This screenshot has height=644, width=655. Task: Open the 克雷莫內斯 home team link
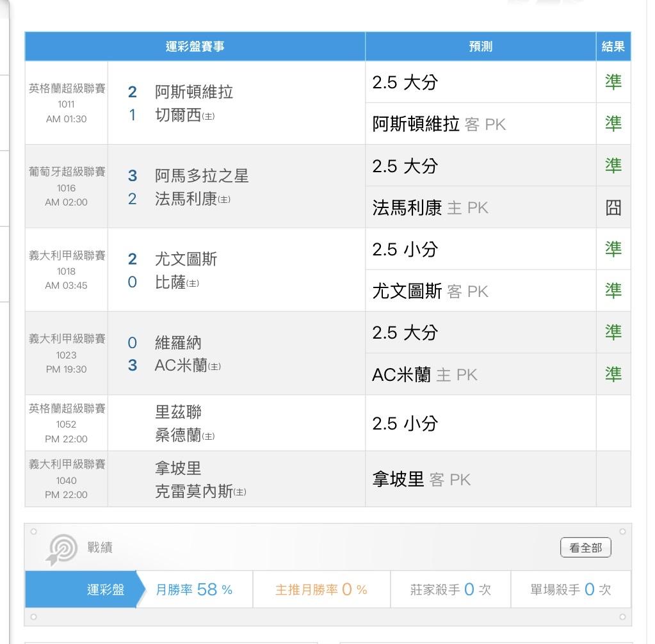[x=193, y=492]
